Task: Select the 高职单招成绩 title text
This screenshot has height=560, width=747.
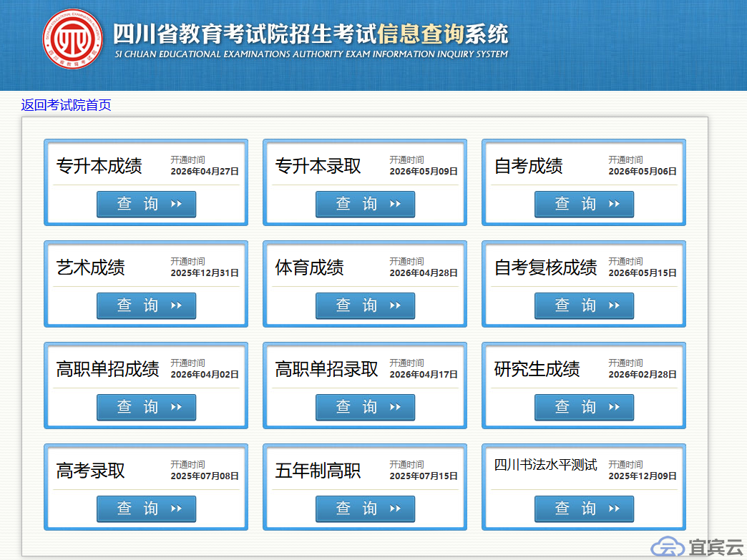Action: [x=107, y=369]
